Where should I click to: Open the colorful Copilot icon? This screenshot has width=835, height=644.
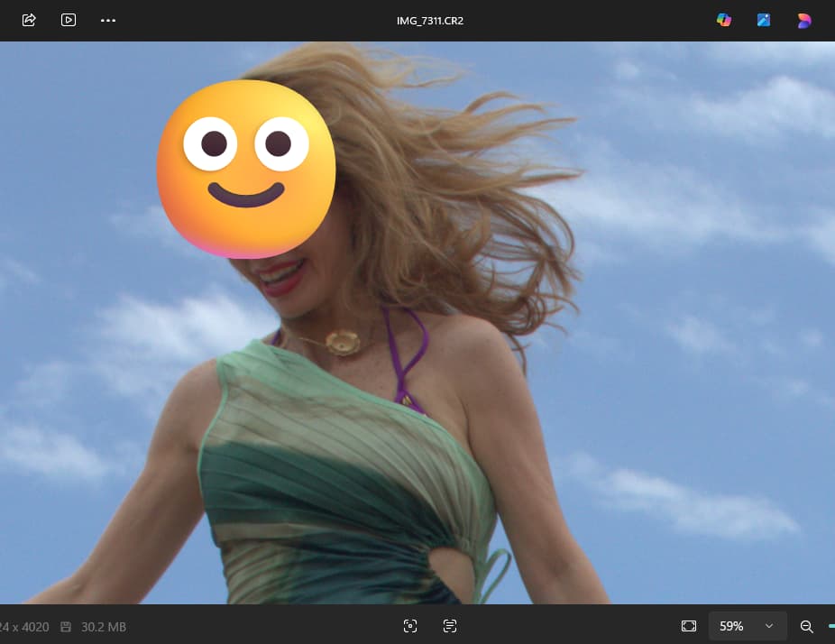[x=724, y=20]
